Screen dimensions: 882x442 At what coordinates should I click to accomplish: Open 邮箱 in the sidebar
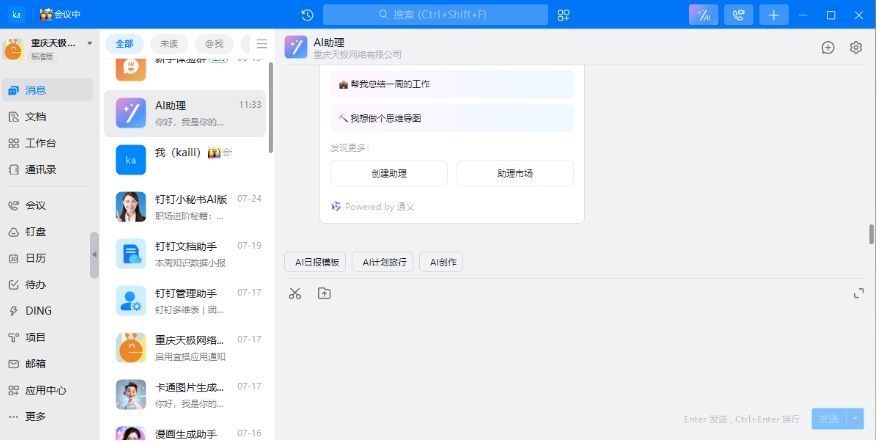pyautogui.click(x=47, y=364)
